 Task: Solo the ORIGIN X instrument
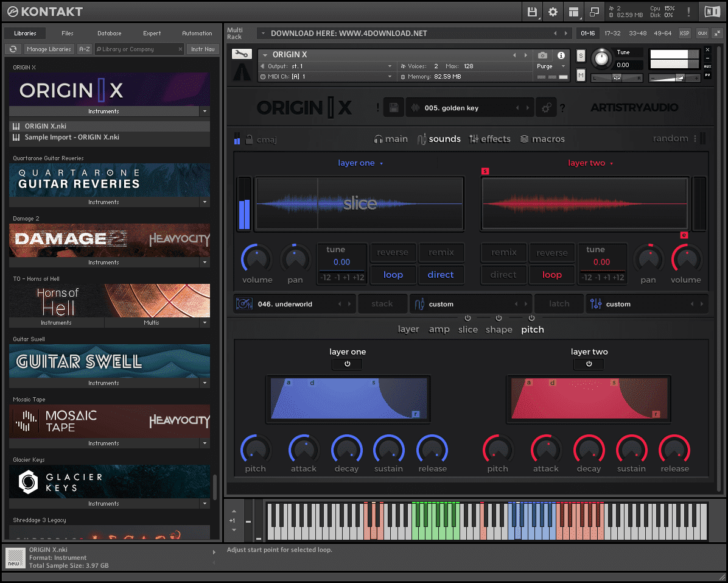coord(581,56)
